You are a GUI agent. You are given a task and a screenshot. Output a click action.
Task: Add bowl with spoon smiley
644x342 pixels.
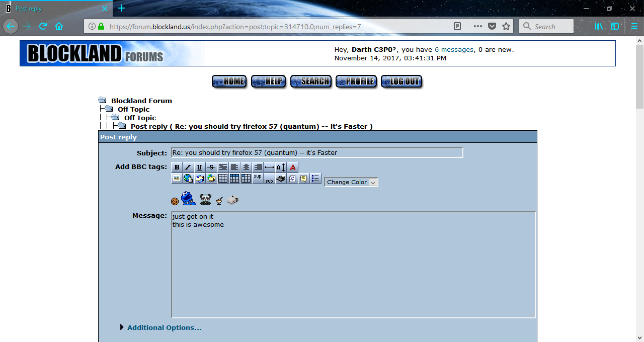pyautogui.click(x=219, y=201)
